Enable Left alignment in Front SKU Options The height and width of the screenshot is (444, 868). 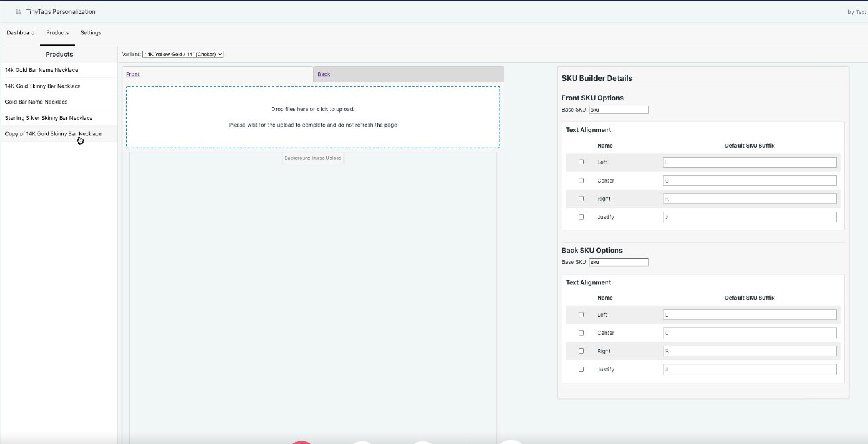point(581,162)
